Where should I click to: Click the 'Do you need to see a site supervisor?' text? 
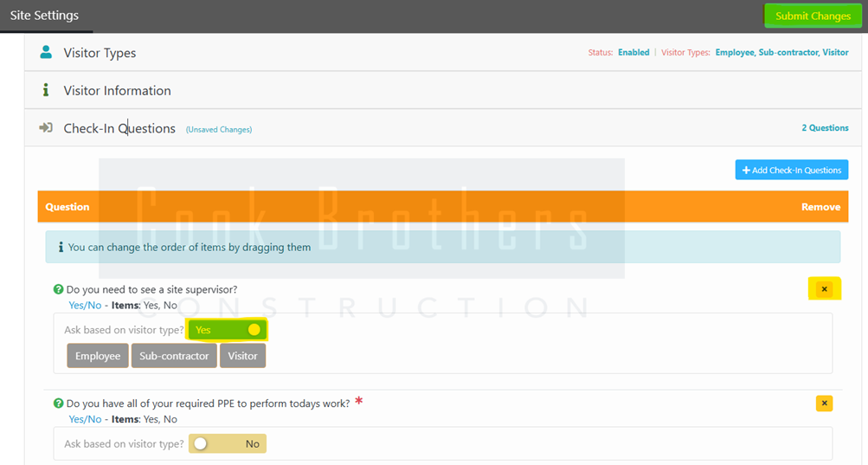click(x=151, y=290)
